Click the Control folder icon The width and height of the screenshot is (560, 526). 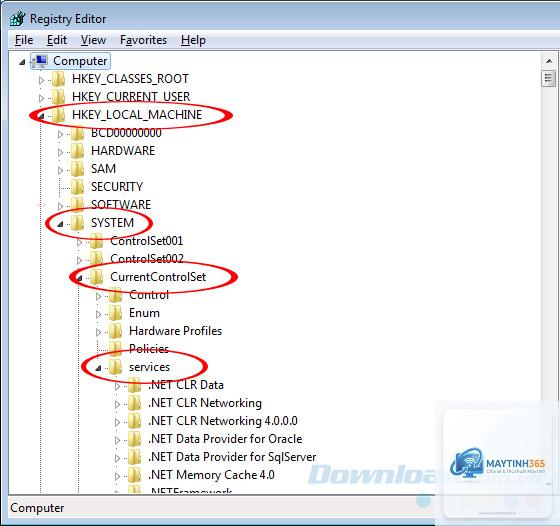115,295
